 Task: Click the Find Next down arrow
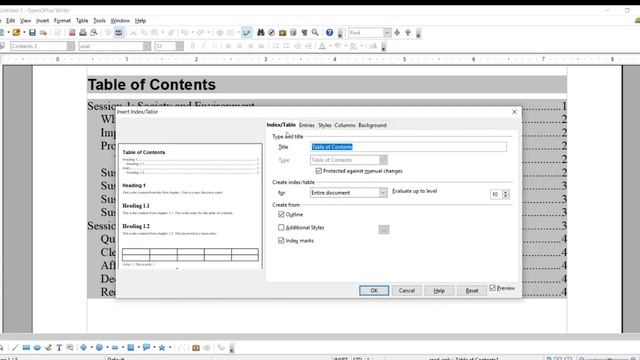397,33
